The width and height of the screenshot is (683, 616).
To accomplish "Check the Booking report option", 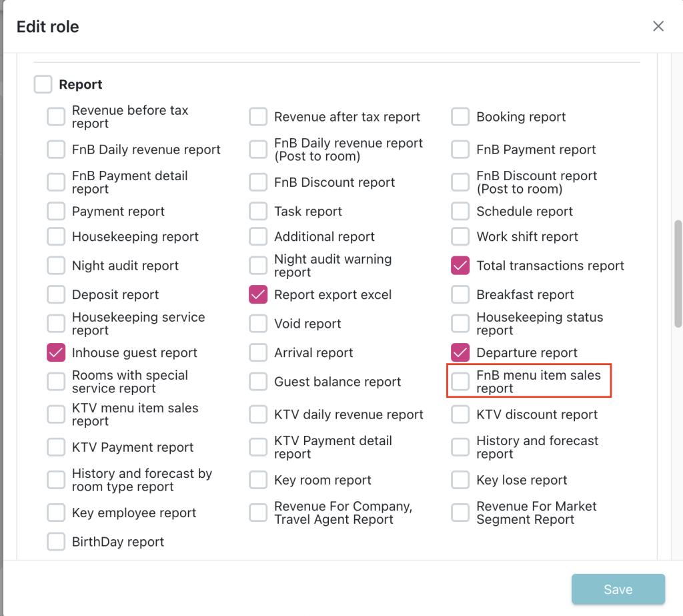I will click(460, 117).
